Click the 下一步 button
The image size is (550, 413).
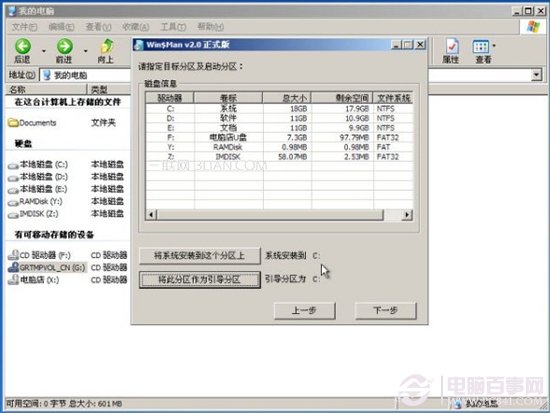pos(385,311)
